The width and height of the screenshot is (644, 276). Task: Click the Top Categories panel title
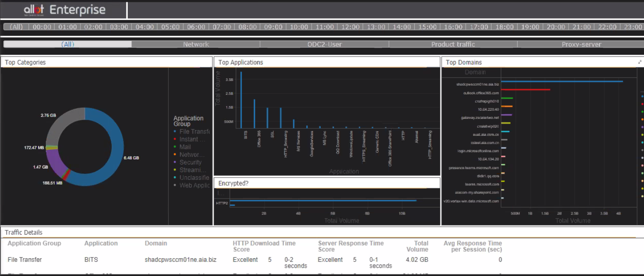coord(25,62)
